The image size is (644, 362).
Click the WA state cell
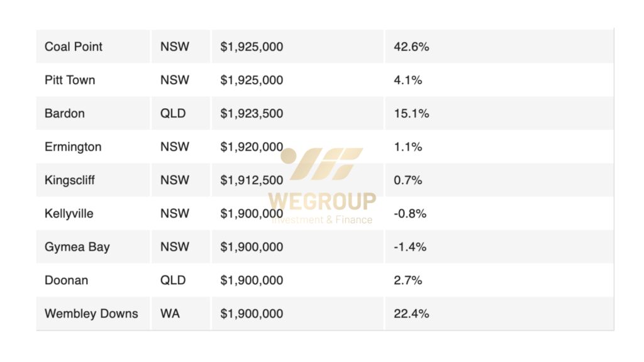click(x=170, y=314)
